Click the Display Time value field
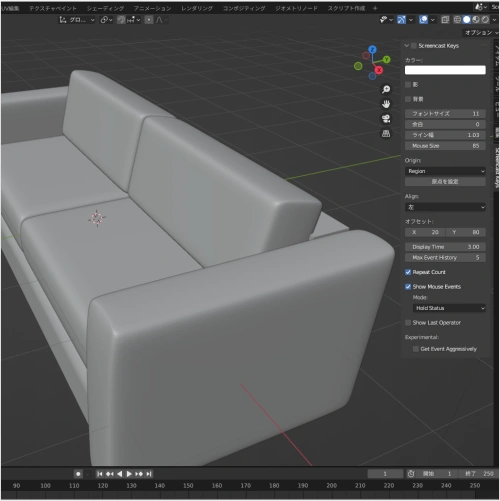The width and height of the screenshot is (500, 501). pos(445,247)
